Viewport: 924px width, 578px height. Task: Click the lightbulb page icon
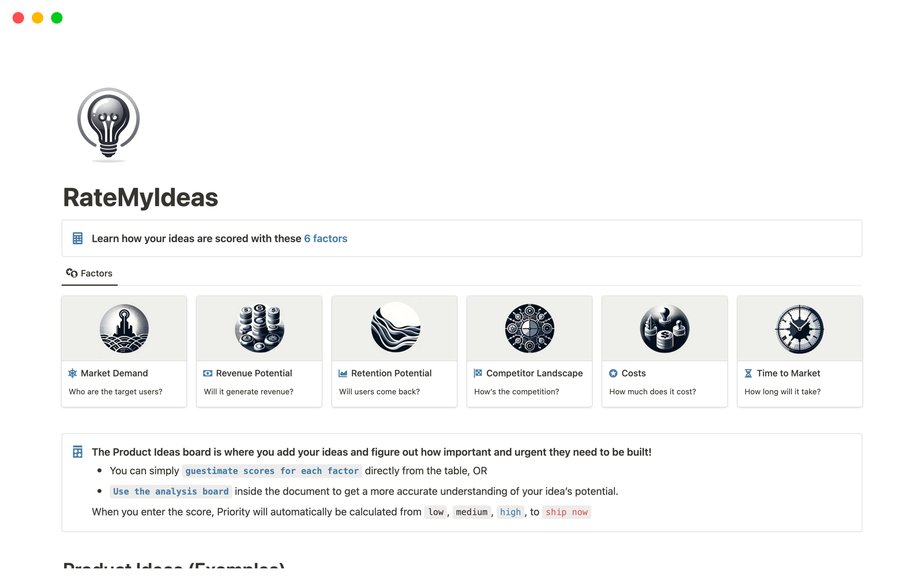[108, 124]
